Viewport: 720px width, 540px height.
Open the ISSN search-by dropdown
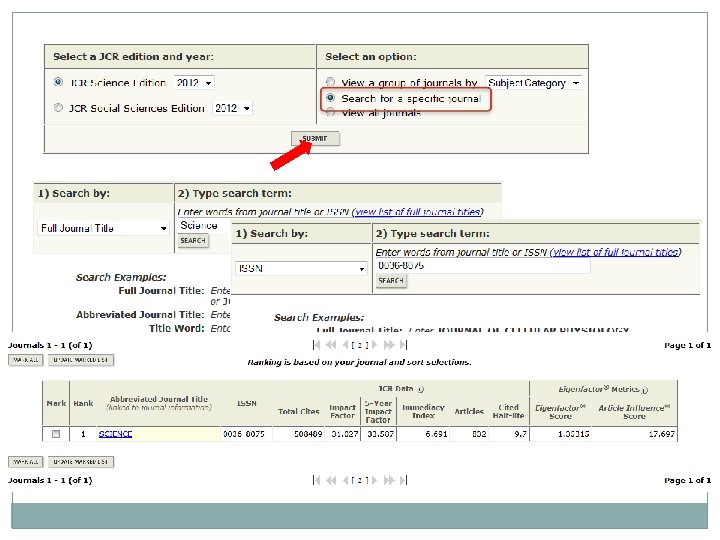pos(301,268)
